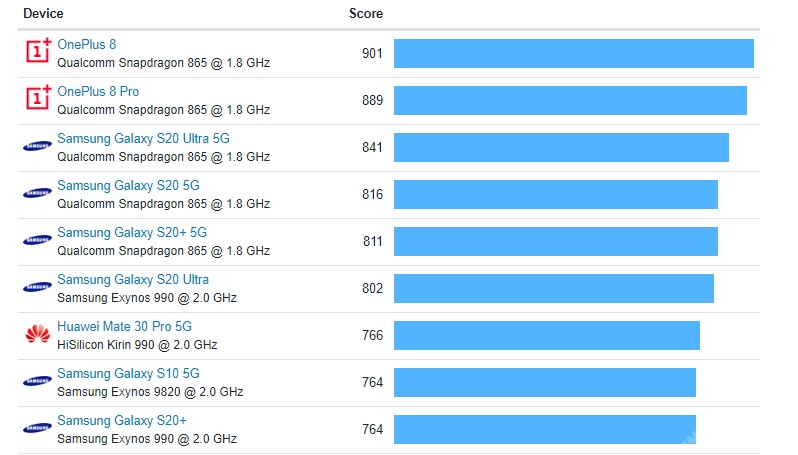Open the OnePlus 8 device link
The width and height of the screenshot is (798, 455).
click(86, 45)
